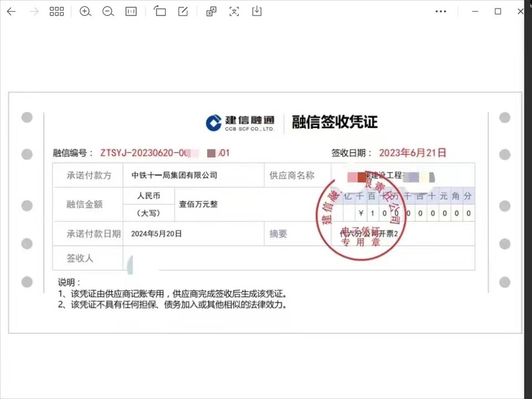Image resolution: width=532 pixels, height=399 pixels.
Task: Zoom out of the image
Action: (108, 12)
